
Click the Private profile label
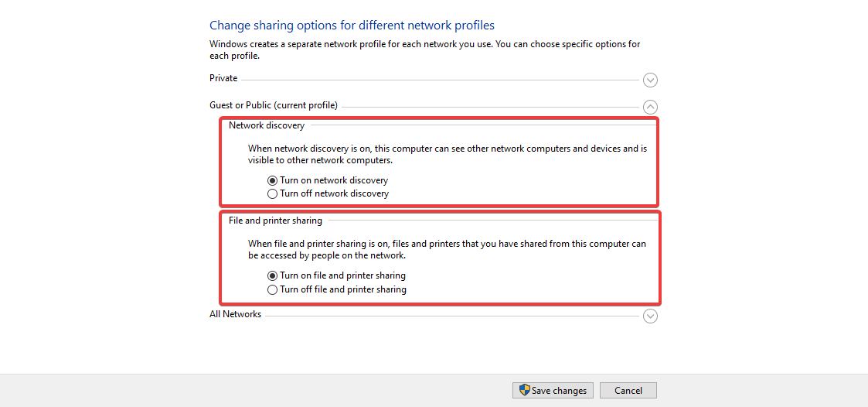[223, 78]
